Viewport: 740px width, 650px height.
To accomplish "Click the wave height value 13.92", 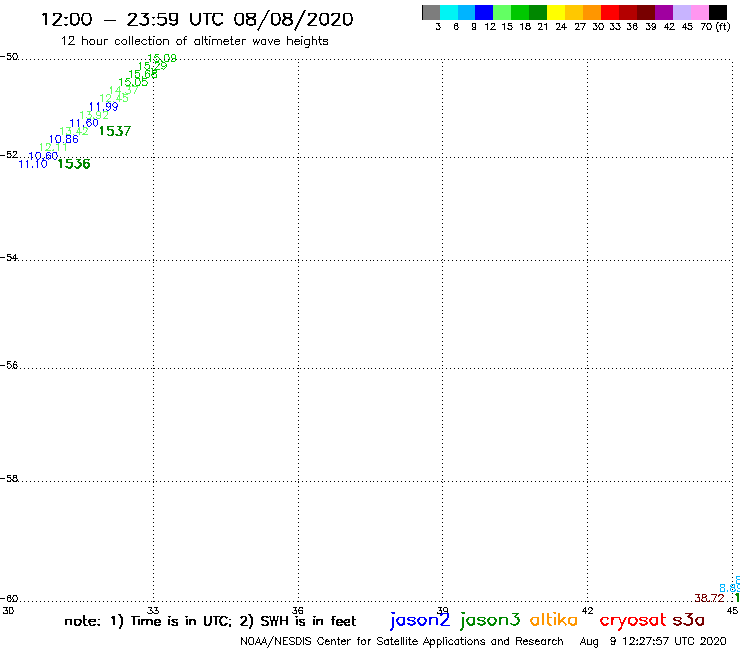I will (x=94, y=115).
